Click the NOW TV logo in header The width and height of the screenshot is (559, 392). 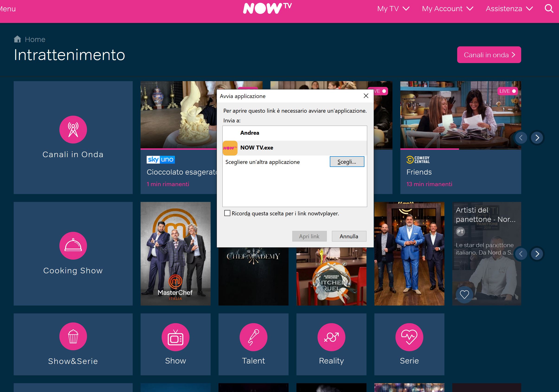click(267, 8)
